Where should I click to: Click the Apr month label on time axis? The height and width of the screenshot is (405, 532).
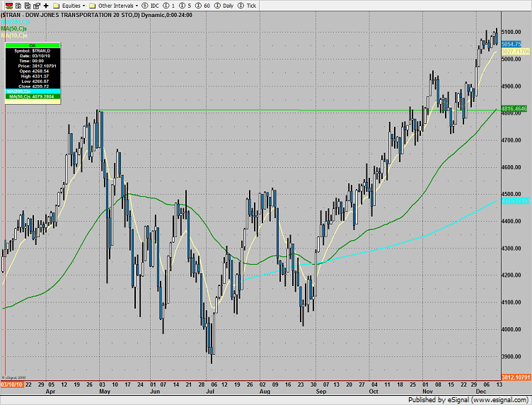pyautogui.click(x=50, y=392)
